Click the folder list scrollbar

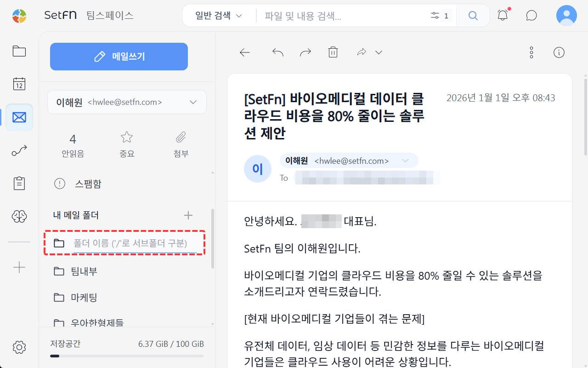(x=212, y=238)
